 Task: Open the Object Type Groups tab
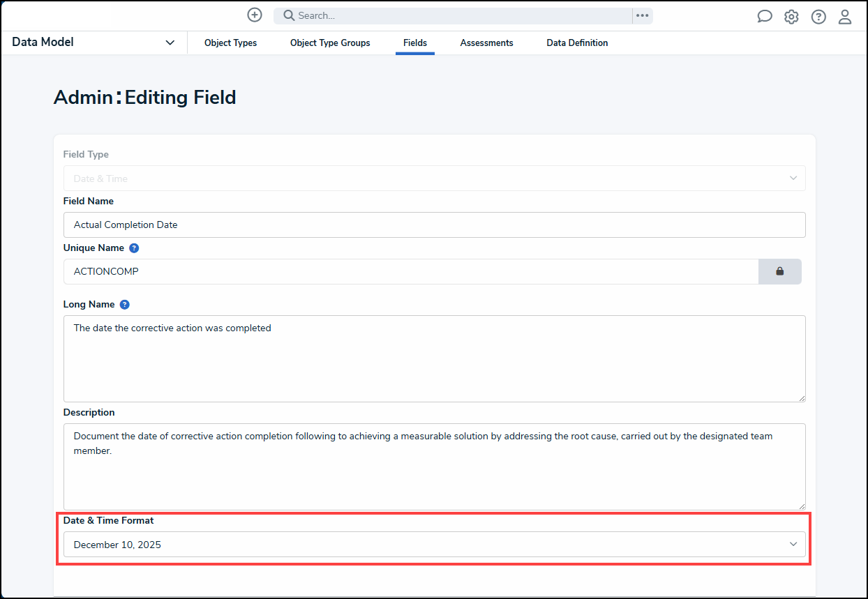click(329, 43)
